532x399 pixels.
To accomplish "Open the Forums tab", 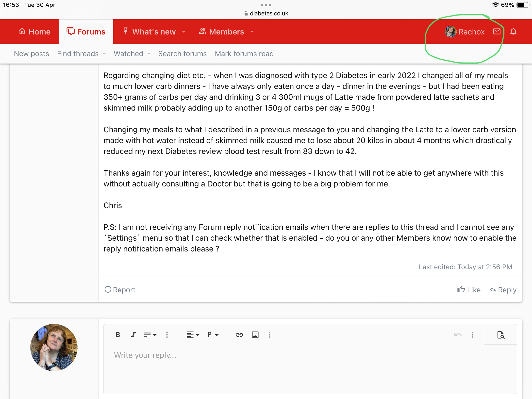I will (x=86, y=32).
